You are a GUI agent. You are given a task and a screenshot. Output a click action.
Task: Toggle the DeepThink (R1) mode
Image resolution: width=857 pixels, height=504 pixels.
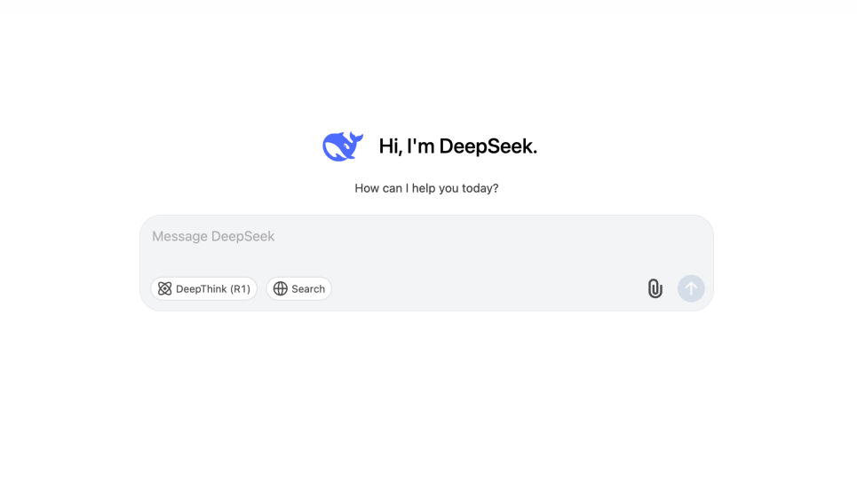204,289
